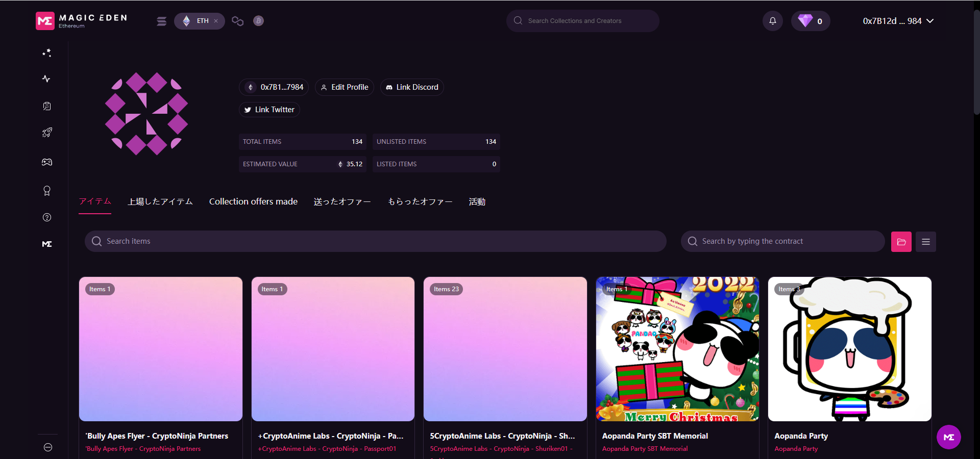The image size is (980, 459).
Task: Remove the ETH chain filter
Action: pos(216,21)
